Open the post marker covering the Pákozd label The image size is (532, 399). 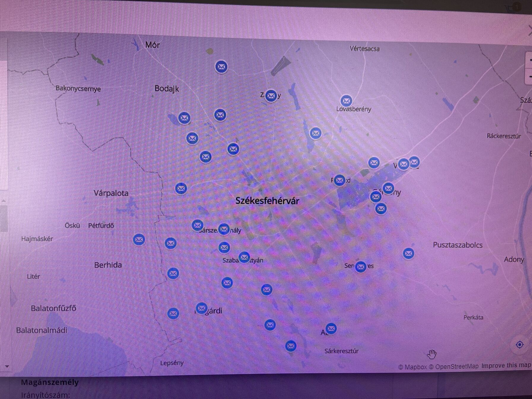(x=340, y=180)
